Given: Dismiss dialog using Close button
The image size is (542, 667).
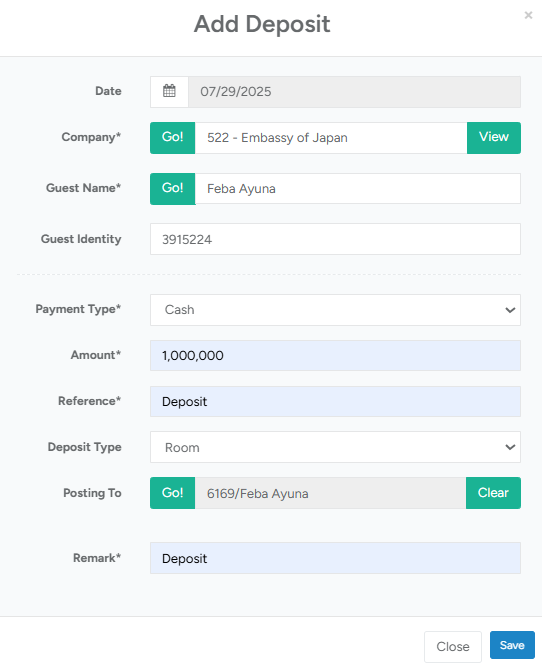Looking at the screenshot, I should pyautogui.click(x=453, y=647).
